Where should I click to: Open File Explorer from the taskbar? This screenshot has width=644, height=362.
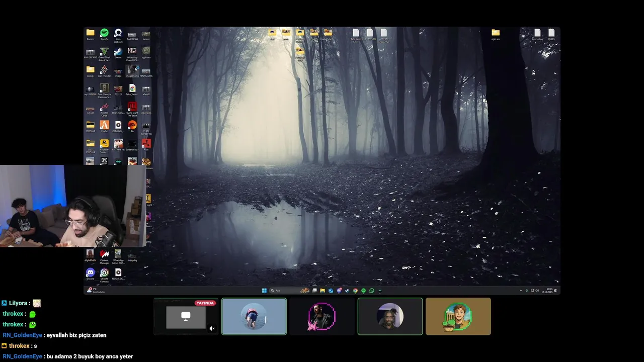click(323, 291)
